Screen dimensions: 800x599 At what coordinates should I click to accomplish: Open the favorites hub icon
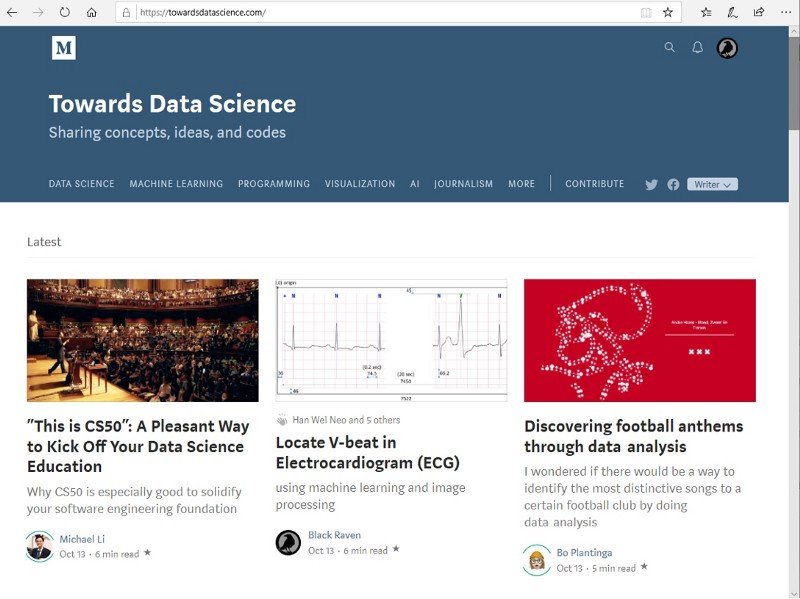coord(706,13)
